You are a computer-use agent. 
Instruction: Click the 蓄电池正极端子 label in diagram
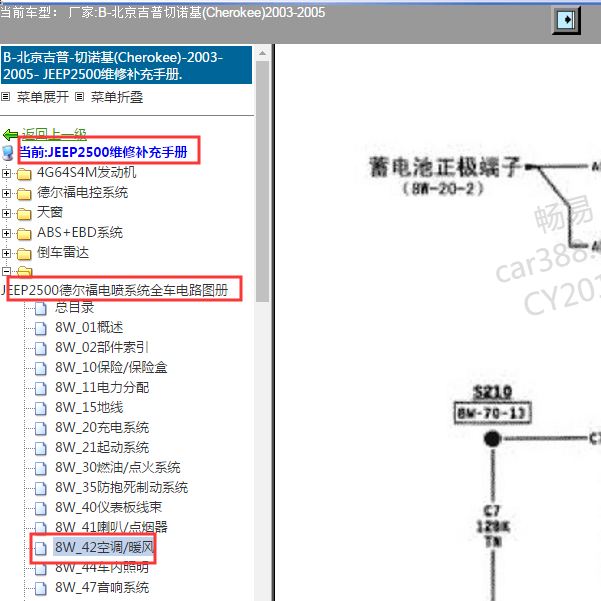pos(445,167)
